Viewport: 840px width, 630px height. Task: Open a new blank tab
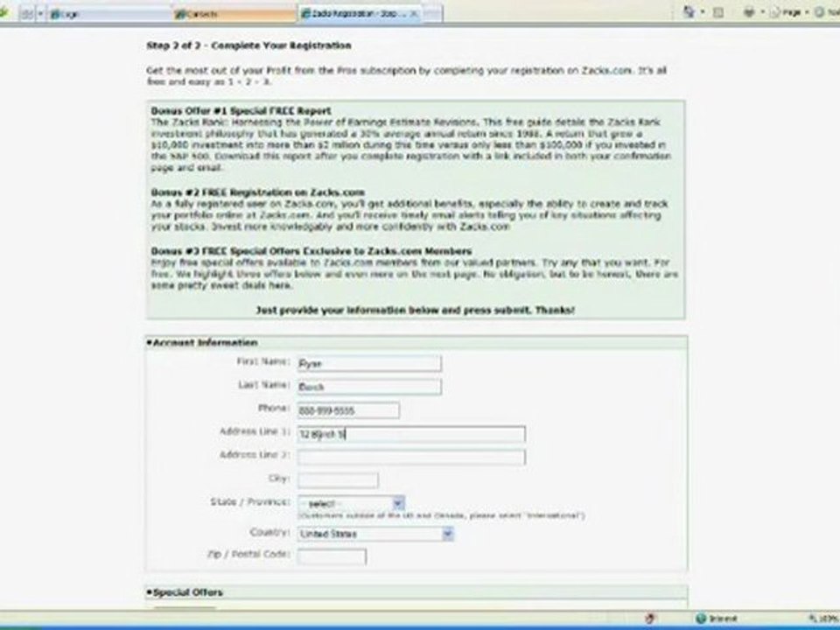pos(433,14)
